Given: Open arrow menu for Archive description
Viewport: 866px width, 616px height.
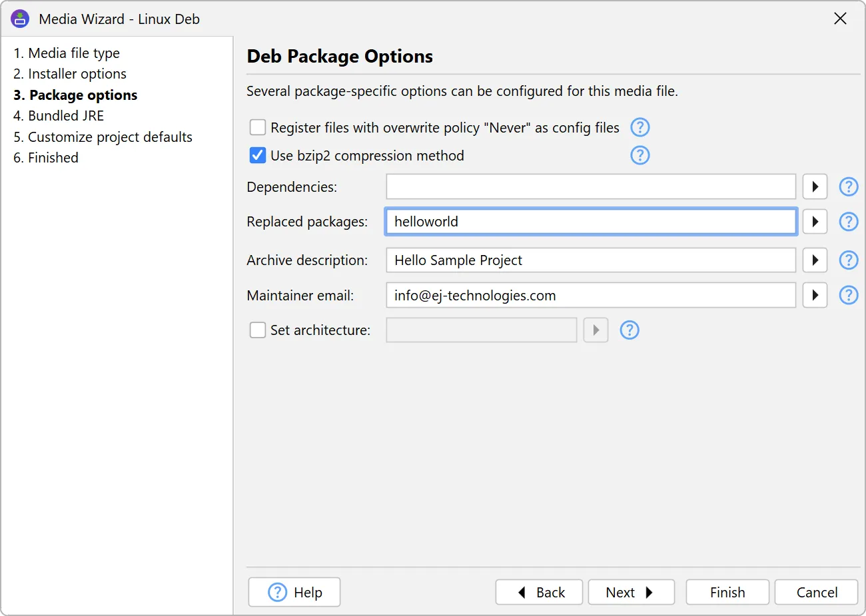Looking at the screenshot, I should point(815,260).
